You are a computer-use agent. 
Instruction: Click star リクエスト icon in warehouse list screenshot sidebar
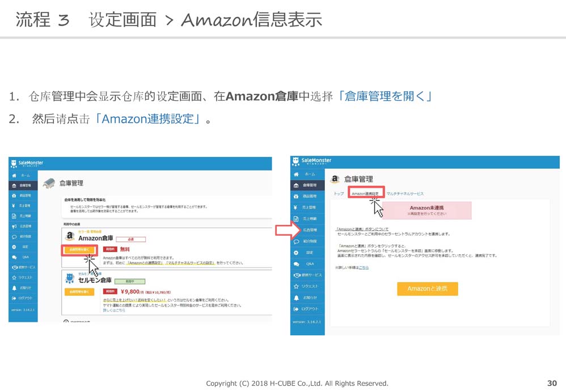[14, 278]
